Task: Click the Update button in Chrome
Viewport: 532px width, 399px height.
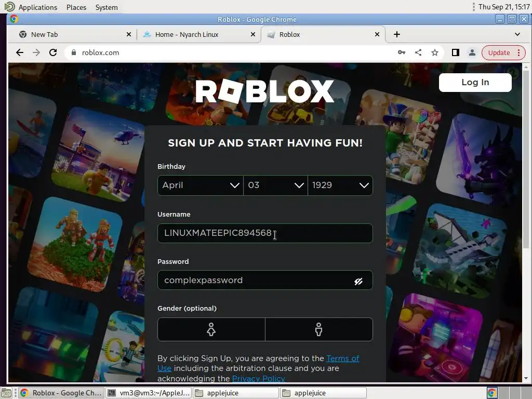Action: pos(499,52)
